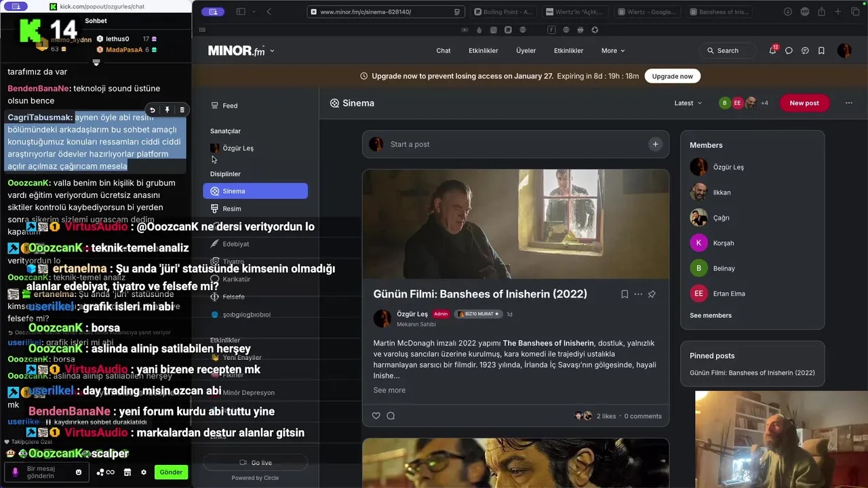
Task: Switch to Boiling Point browser tab
Action: (504, 12)
